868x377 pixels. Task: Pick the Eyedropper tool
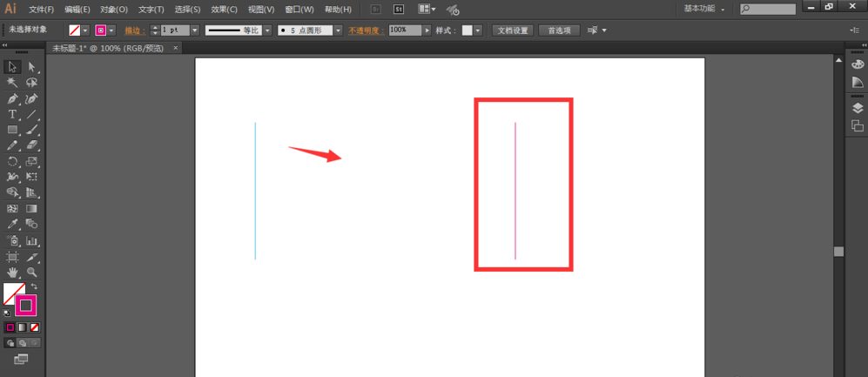click(x=12, y=225)
